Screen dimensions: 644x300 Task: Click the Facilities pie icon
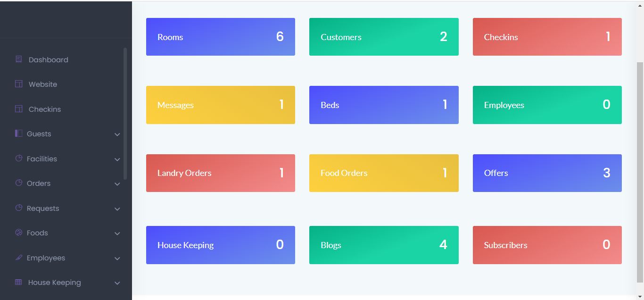coord(19,158)
